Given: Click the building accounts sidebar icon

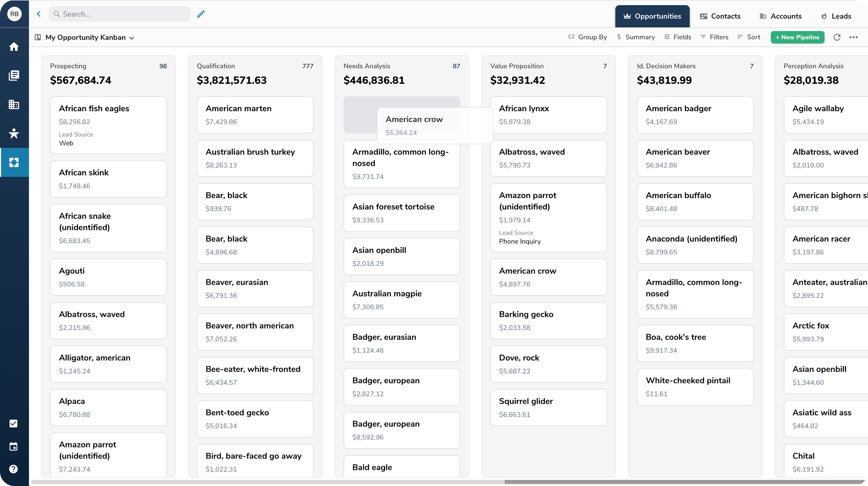Looking at the screenshot, I should (14, 105).
